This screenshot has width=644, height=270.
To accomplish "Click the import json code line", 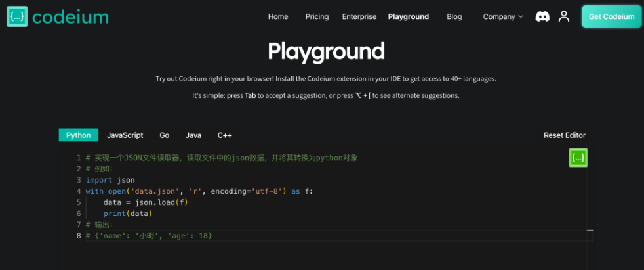I will point(110,180).
